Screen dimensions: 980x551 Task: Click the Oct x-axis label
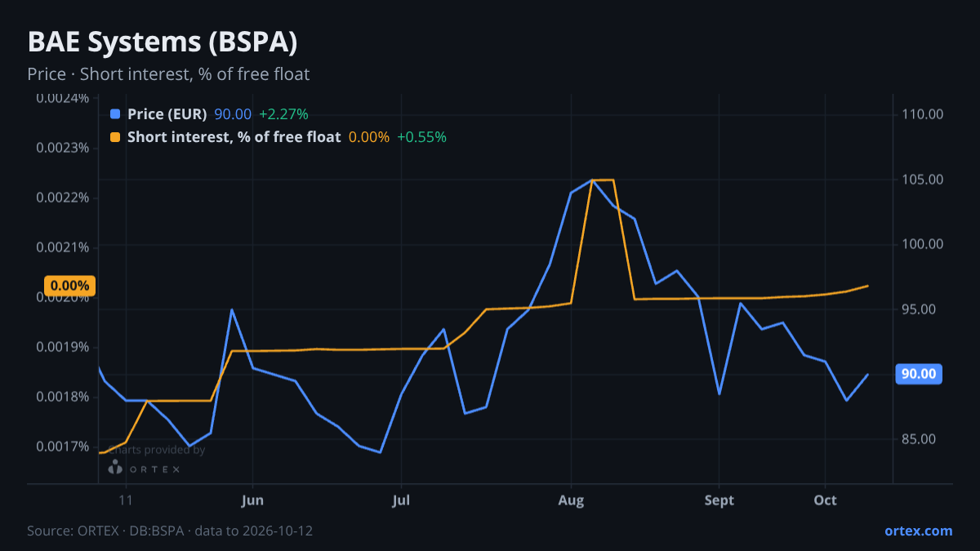[826, 500]
